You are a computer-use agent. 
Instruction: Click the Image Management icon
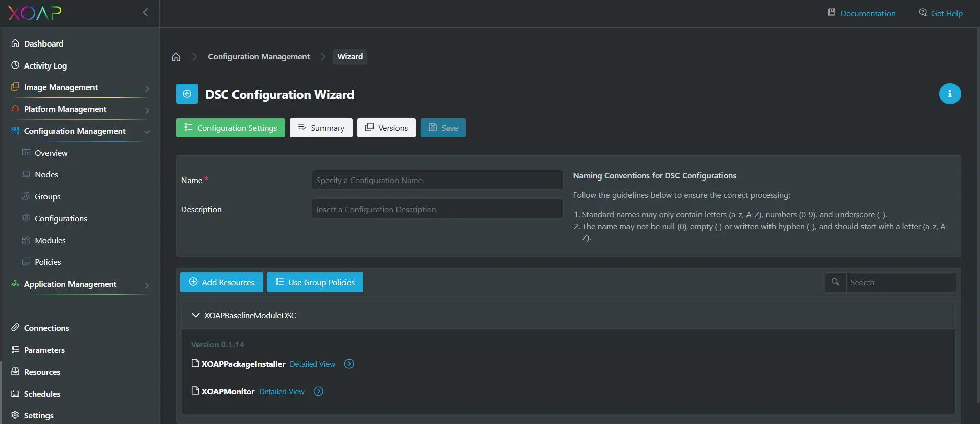(x=15, y=86)
